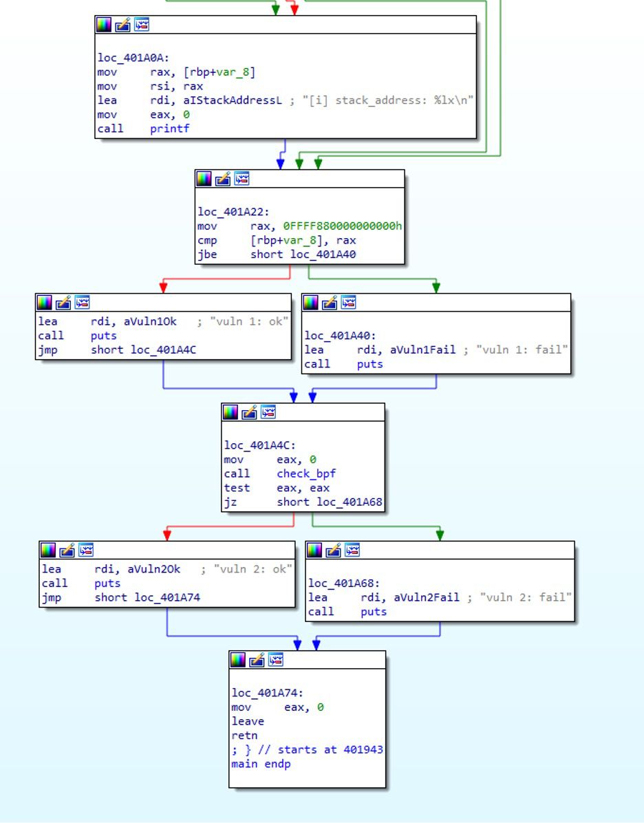Screen dimensions: 644x823
Task: Click var_8 in loc_401A0A mov instruction
Action: click(x=233, y=72)
